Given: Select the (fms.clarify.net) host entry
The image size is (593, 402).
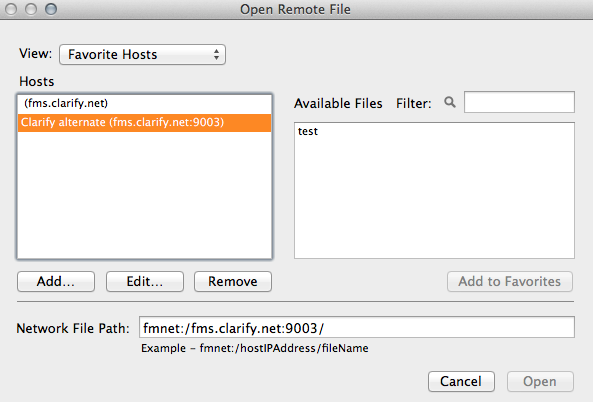Looking at the screenshot, I should tap(144, 104).
